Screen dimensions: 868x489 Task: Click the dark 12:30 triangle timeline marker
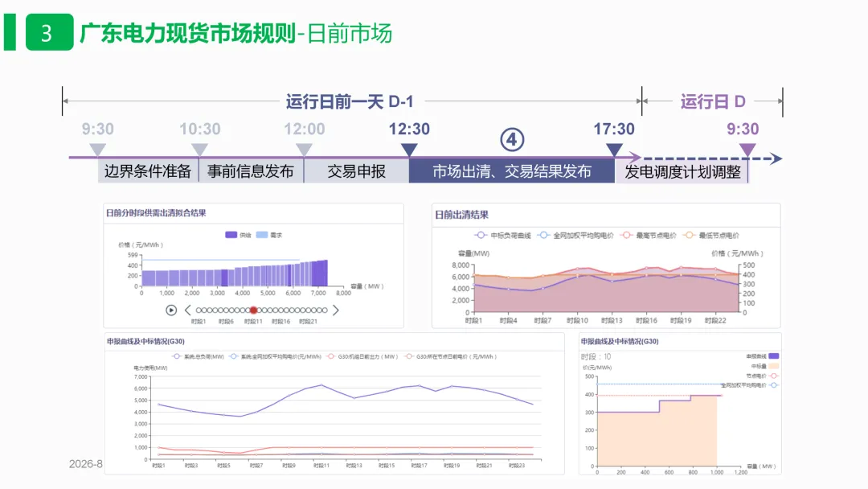click(x=409, y=150)
